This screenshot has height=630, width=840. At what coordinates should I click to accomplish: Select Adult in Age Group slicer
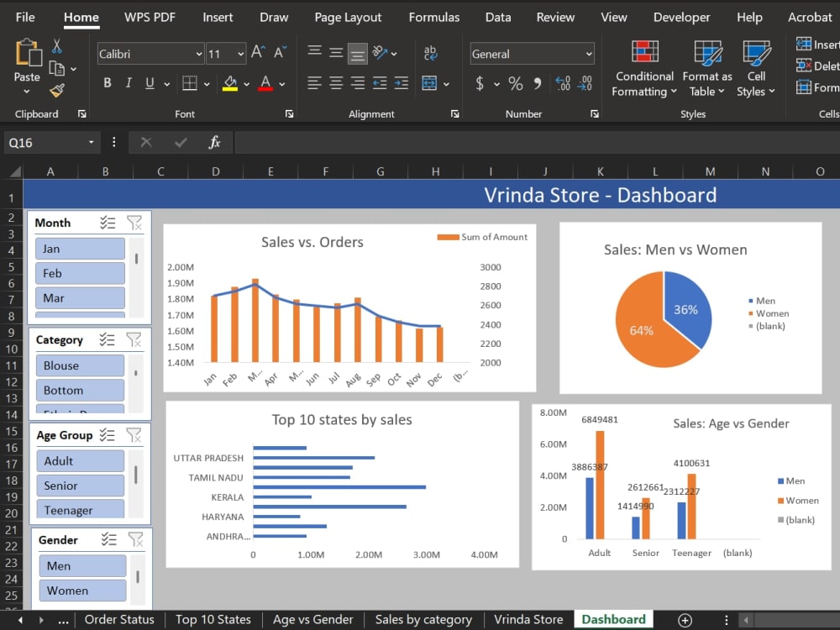[x=81, y=460]
